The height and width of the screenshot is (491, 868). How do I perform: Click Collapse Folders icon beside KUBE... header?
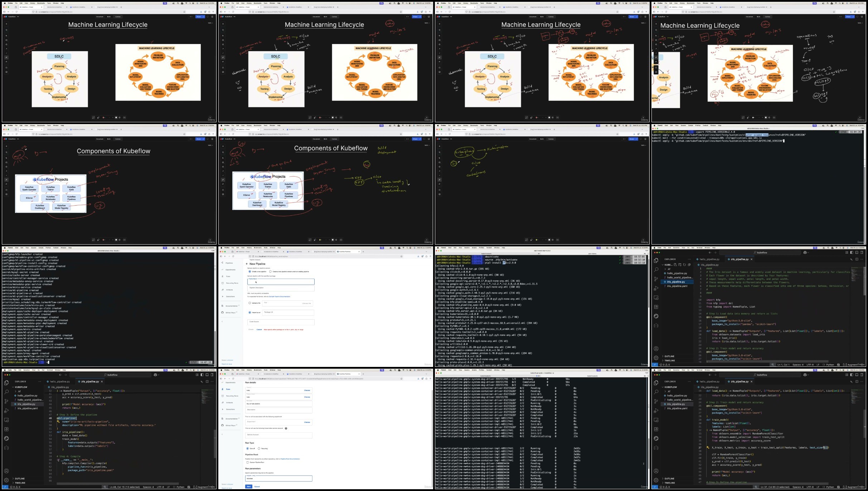point(689,265)
